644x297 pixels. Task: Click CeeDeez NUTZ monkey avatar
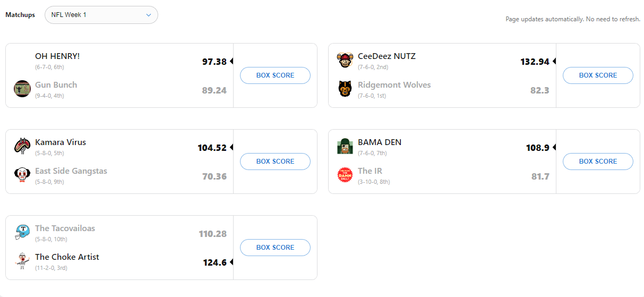click(x=345, y=60)
